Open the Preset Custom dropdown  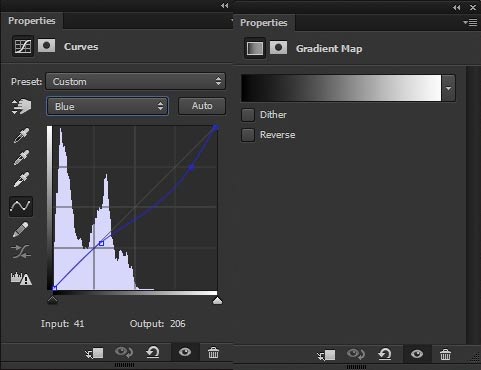(135, 81)
